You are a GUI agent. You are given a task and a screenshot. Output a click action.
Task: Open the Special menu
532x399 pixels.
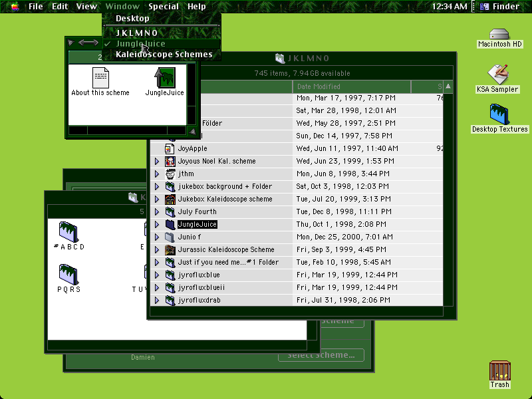[x=164, y=7]
